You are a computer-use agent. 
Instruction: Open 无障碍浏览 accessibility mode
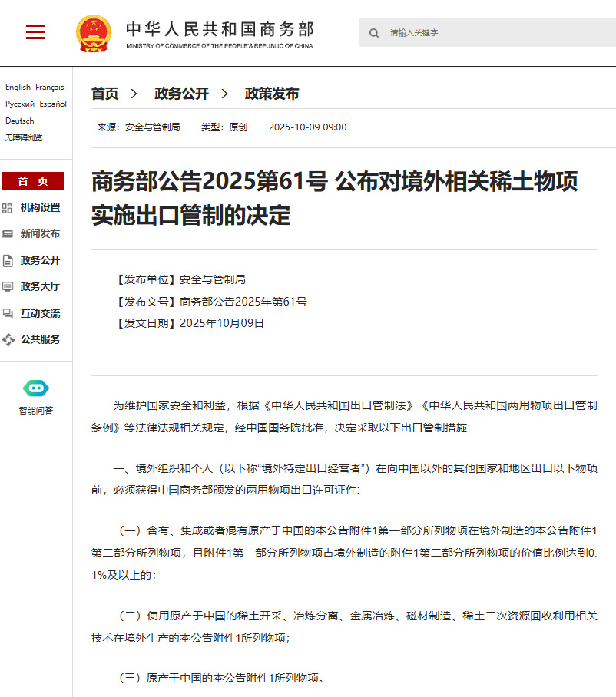click(24, 138)
